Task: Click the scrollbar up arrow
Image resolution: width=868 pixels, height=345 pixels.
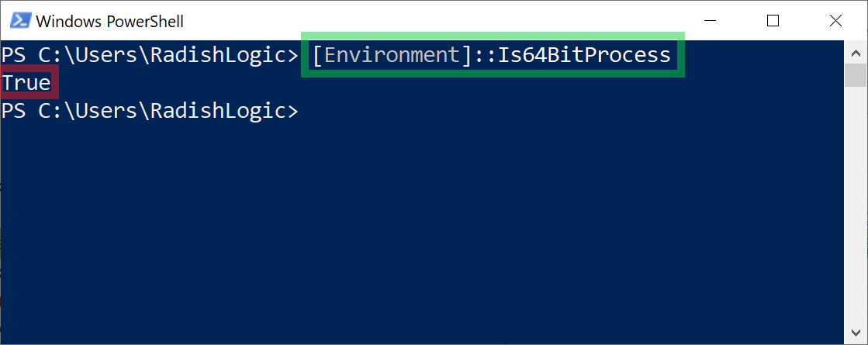Action: pos(856,53)
